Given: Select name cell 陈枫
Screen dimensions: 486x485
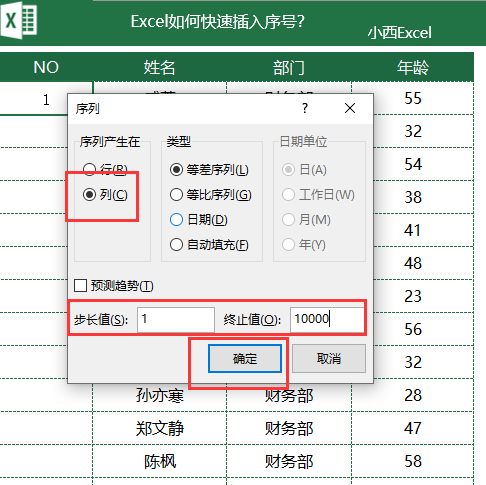Looking at the screenshot, I should pyautogui.click(x=159, y=461).
